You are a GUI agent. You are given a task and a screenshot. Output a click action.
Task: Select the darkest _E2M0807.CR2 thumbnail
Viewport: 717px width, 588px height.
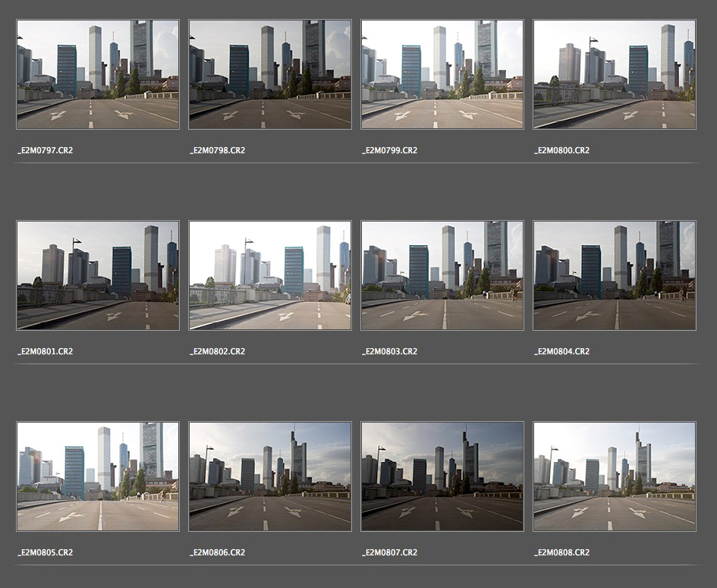442,476
